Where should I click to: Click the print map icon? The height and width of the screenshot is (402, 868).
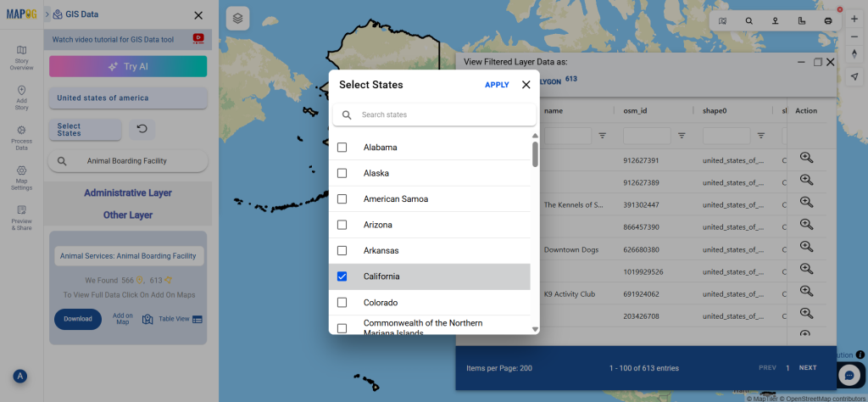[x=828, y=20]
